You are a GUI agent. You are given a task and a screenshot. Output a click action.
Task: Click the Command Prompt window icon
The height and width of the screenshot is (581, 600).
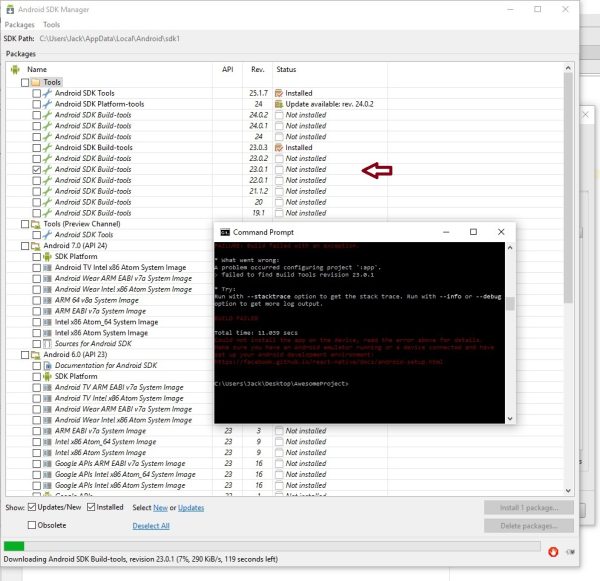[224, 232]
